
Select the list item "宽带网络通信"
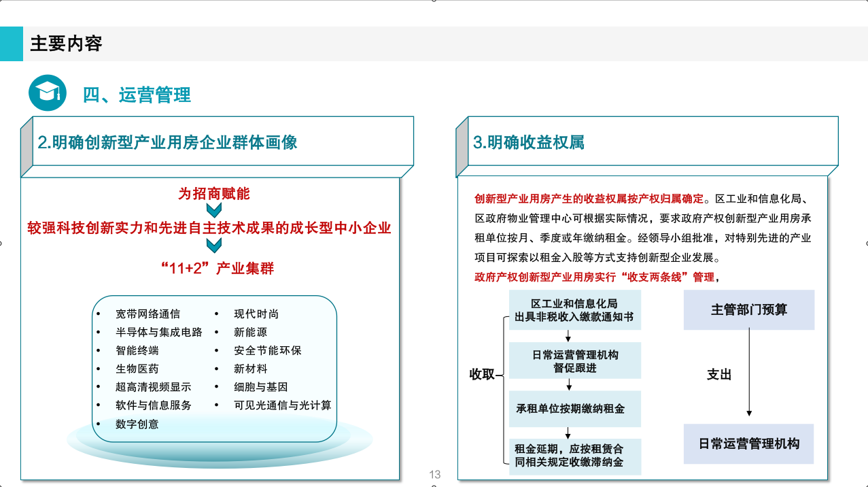pos(147,314)
